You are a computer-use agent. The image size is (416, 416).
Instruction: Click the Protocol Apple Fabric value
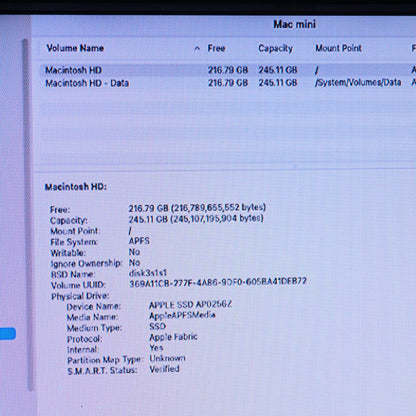[173, 337]
